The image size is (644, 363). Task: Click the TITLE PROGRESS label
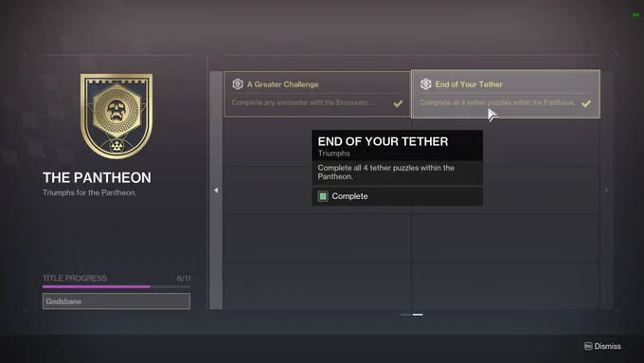pyautogui.click(x=75, y=279)
